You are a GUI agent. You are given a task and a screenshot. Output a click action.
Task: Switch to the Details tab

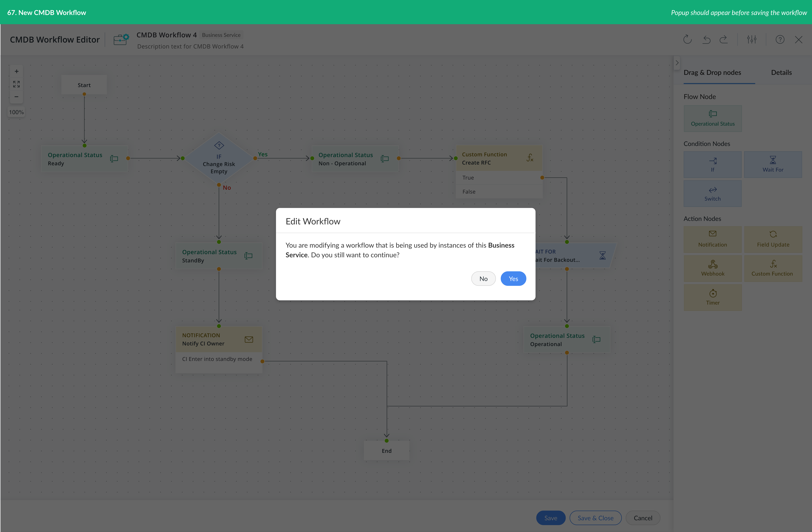[x=781, y=72]
